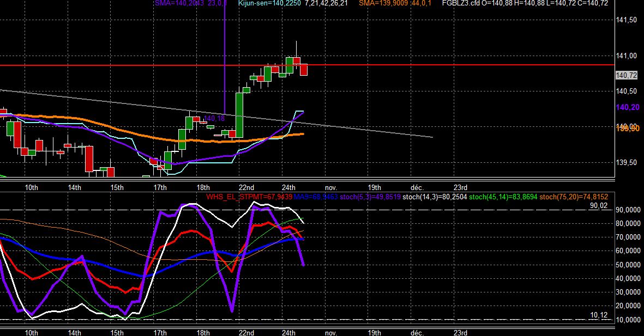This screenshot has width=644, height=336.
Task: Click the 141,50 price axis label
Action: [627, 20]
